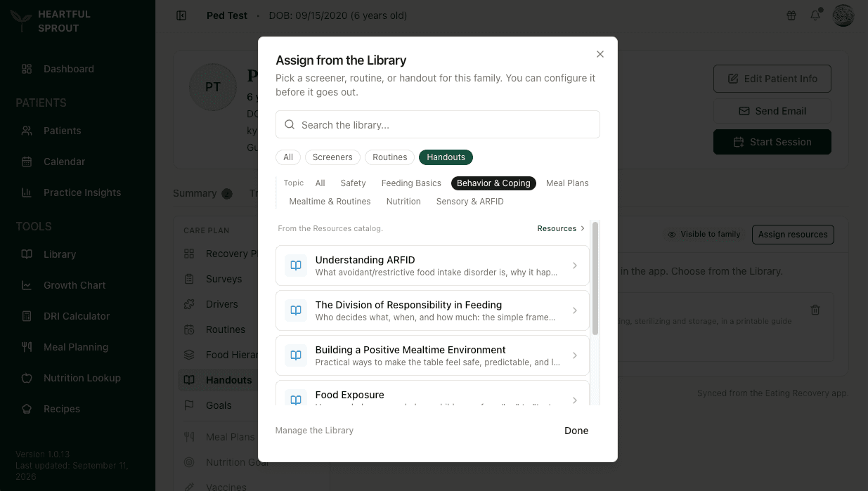Open the Food Exposure handout

click(x=432, y=393)
